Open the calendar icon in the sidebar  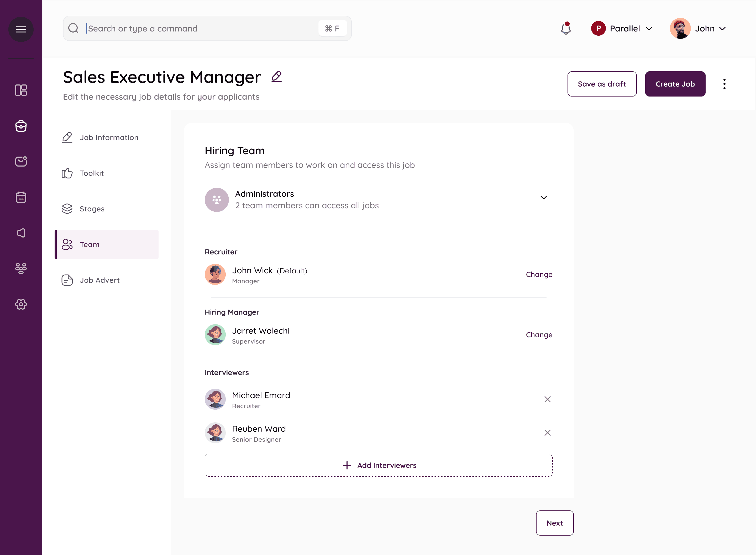pyautogui.click(x=21, y=197)
